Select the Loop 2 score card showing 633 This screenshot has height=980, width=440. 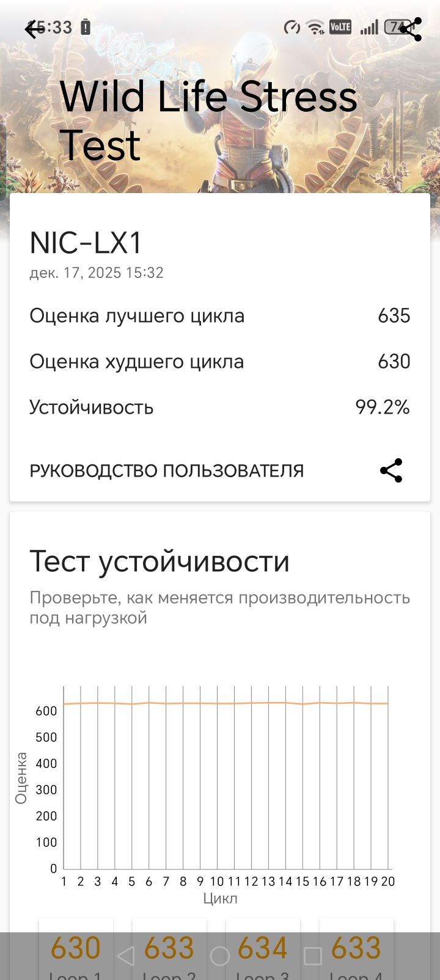click(169, 950)
